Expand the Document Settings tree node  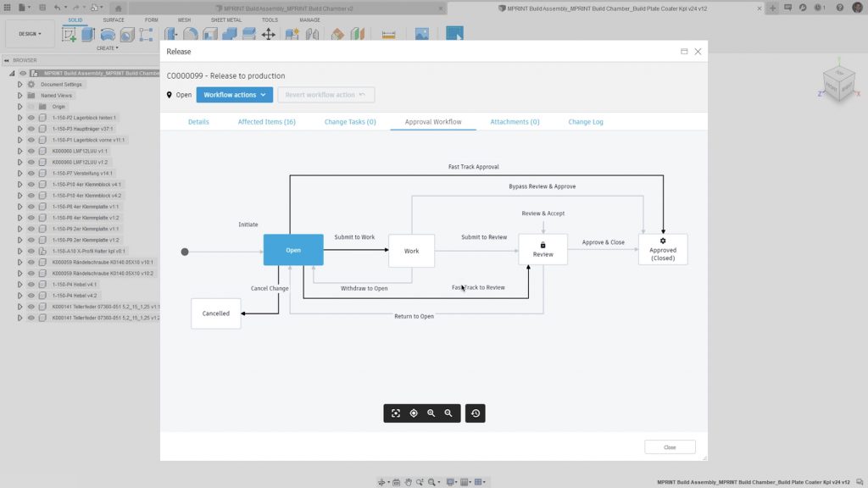click(19, 85)
